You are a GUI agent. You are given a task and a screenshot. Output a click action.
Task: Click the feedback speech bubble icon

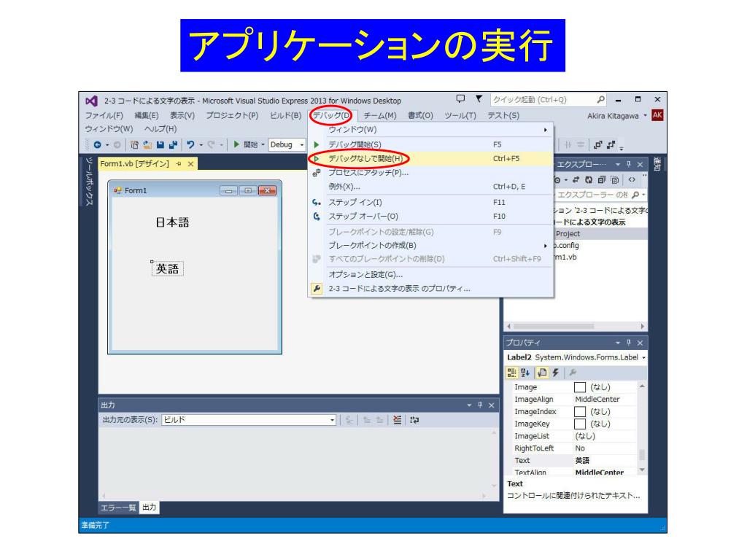pyautogui.click(x=460, y=99)
